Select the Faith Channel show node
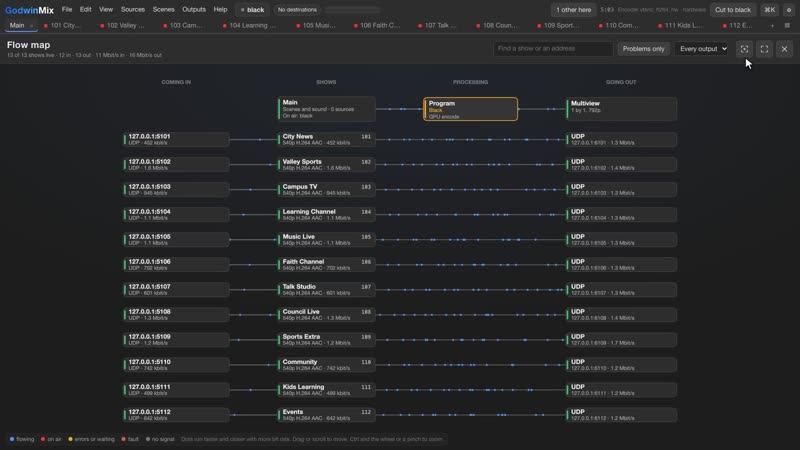The height and width of the screenshot is (450, 800). pyautogui.click(x=327, y=264)
